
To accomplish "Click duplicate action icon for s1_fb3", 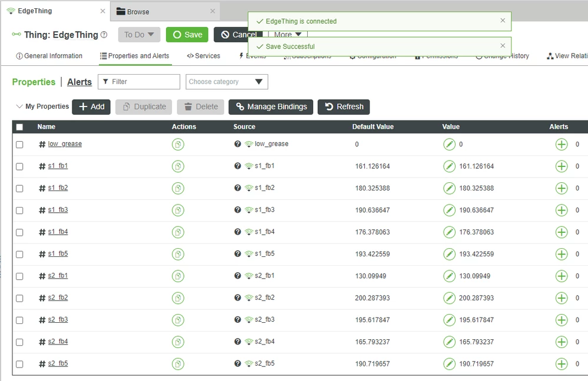I will pos(178,210).
